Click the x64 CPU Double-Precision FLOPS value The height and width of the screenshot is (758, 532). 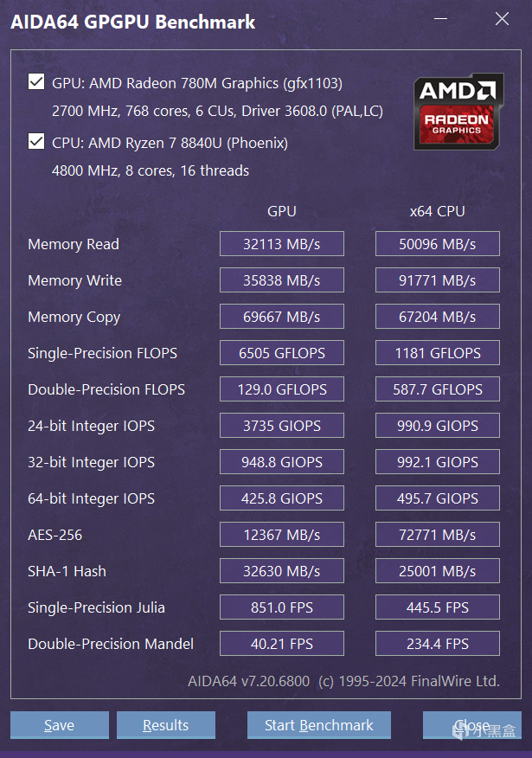437,389
